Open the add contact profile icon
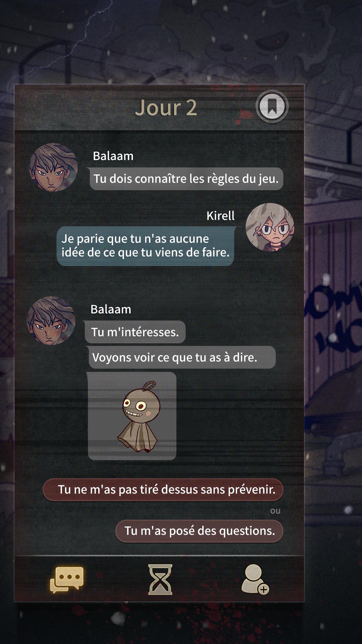 (x=255, y=579)
